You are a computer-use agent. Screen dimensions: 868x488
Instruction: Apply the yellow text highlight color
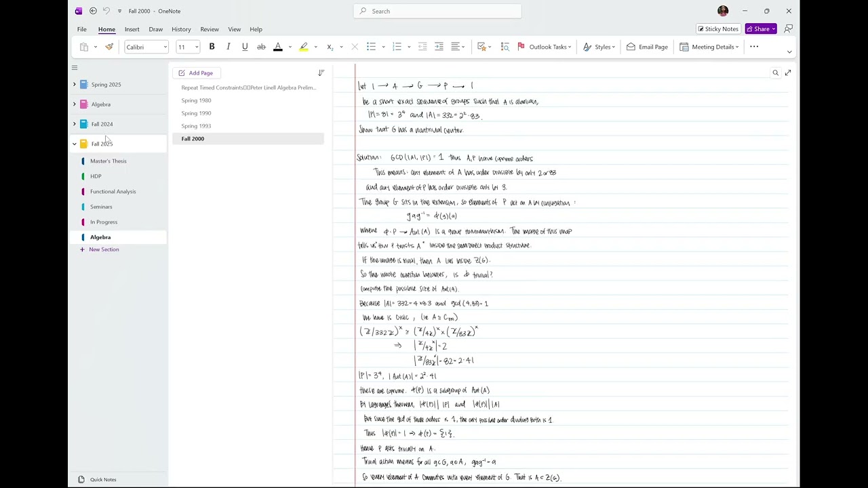(304, 47)
